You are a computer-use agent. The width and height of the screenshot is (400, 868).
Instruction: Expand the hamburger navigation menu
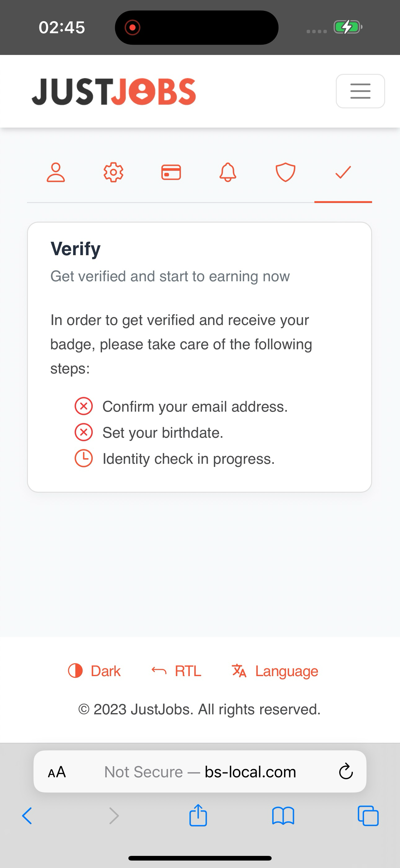(360, 91)
